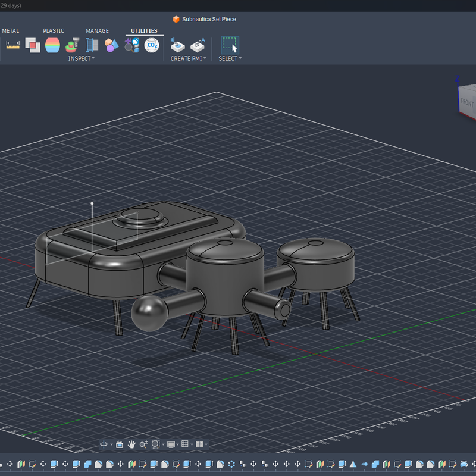476x476 pixels.
Task: Open the Section Analysis tool
Action: pos(92,45)
